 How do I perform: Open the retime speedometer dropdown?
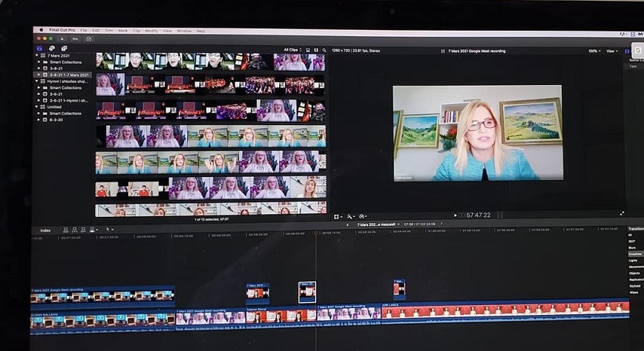pos(363,216)
